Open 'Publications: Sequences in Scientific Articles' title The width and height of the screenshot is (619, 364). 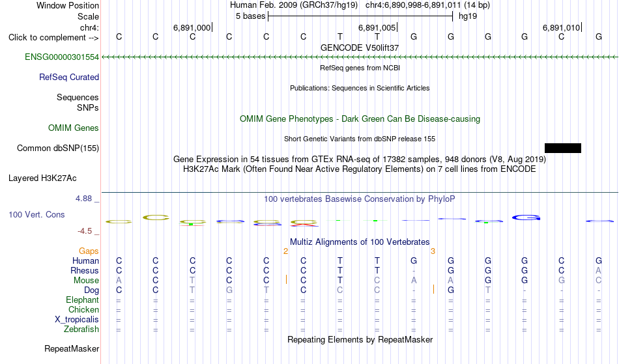coord(360,88)
